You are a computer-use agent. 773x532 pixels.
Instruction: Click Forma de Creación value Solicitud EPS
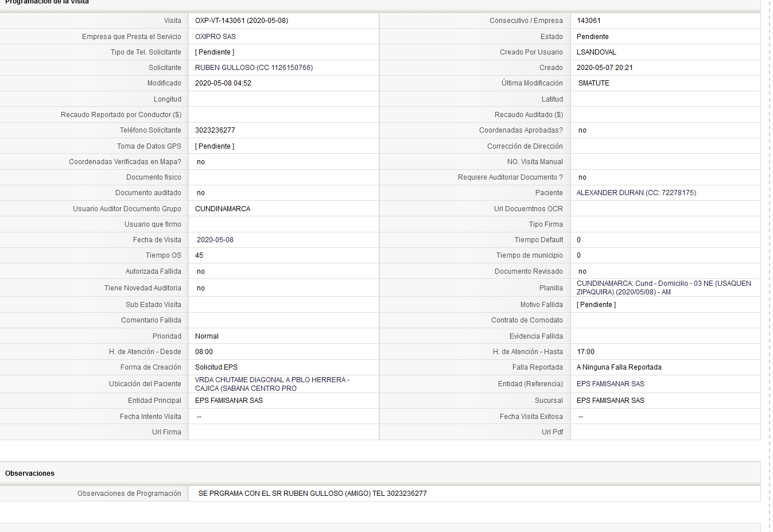[216, 367]
